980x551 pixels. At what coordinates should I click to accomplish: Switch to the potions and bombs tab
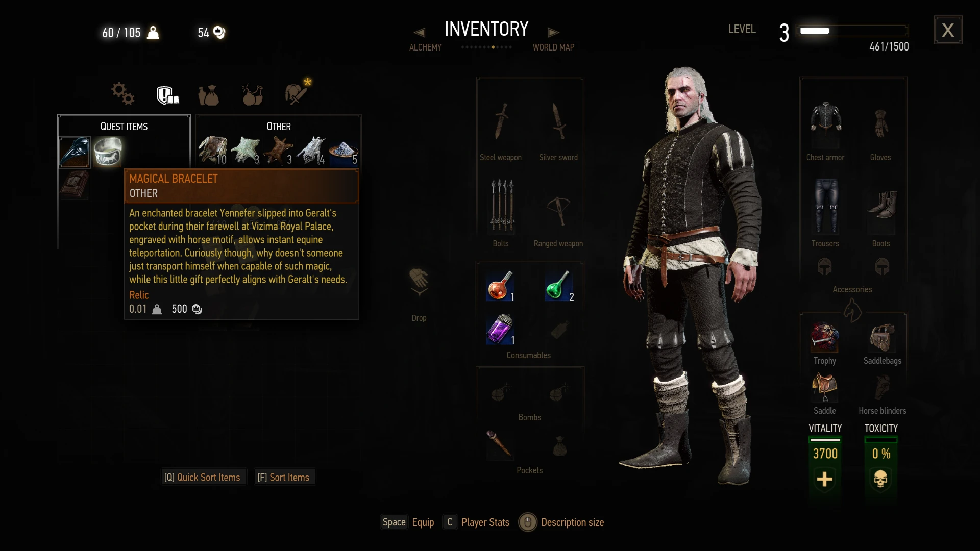click(x=252, y=94)
